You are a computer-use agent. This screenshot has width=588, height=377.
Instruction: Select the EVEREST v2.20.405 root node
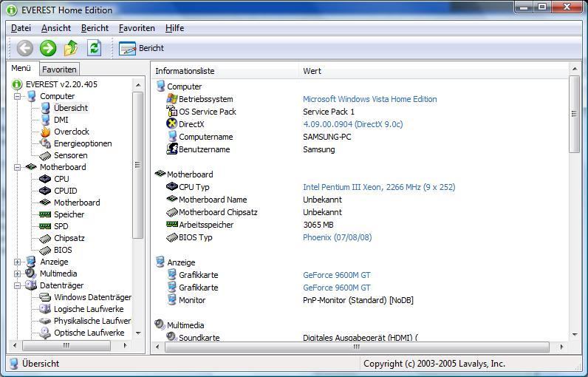point(55,84)
